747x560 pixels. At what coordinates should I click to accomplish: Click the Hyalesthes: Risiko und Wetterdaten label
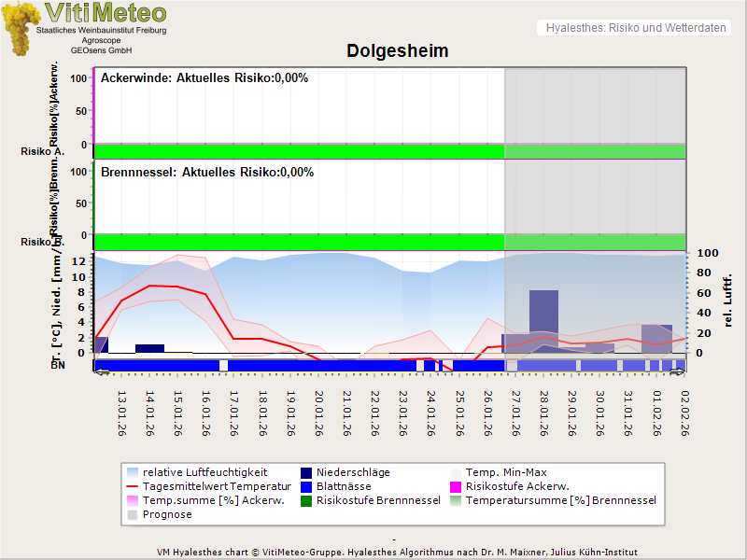[x=635, y=28]
